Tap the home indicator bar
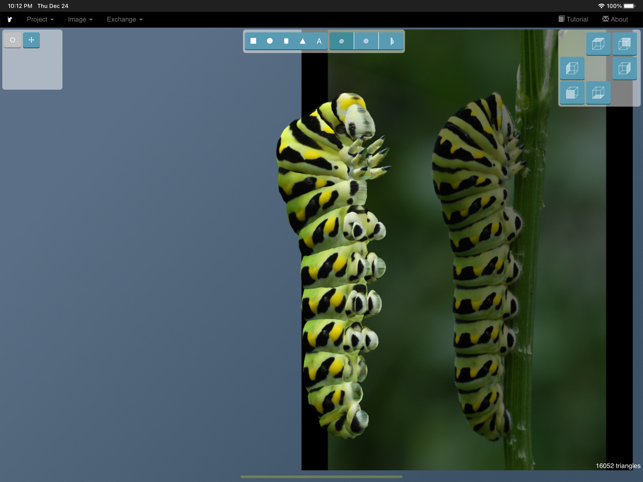 click(321, 477)
